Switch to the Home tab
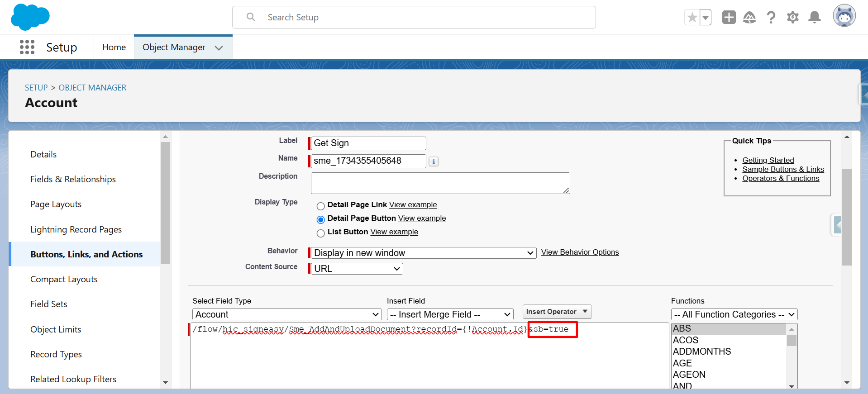Screen dimensions: 868x394 coord(114,47)
